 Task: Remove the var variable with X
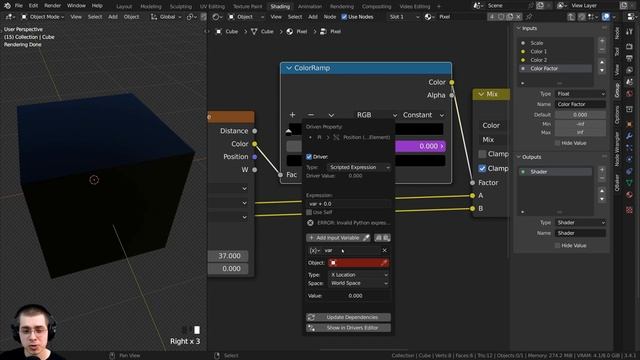(384, 251)
